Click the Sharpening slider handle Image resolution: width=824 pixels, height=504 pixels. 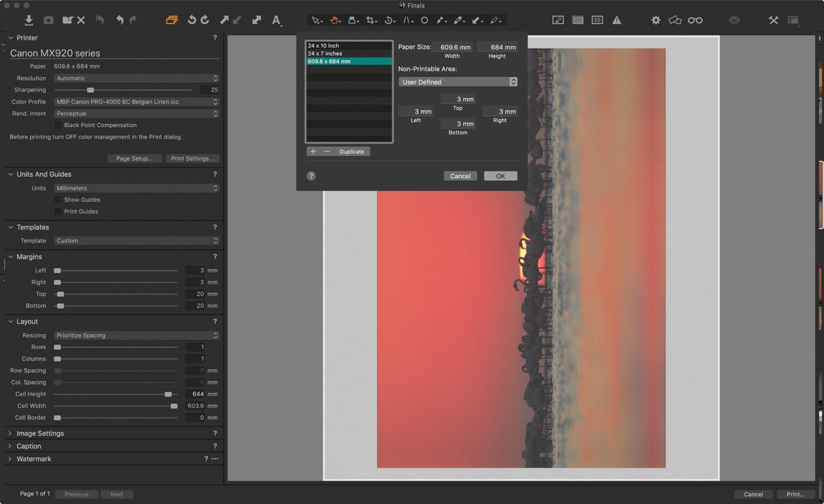(90, 90)
